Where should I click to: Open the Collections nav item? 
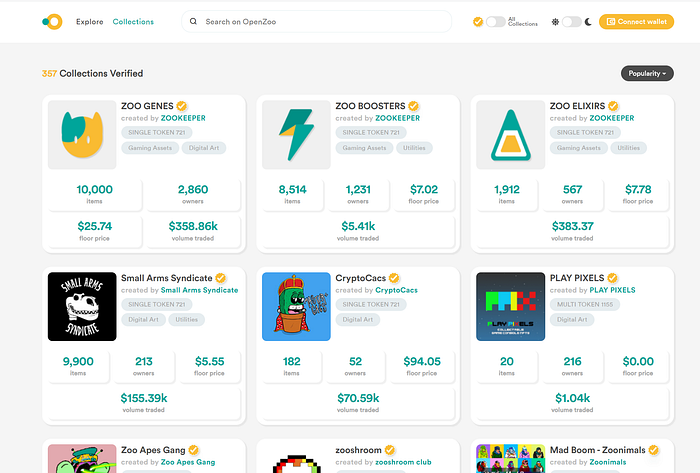pyautogui.click(x=133, y=21)
